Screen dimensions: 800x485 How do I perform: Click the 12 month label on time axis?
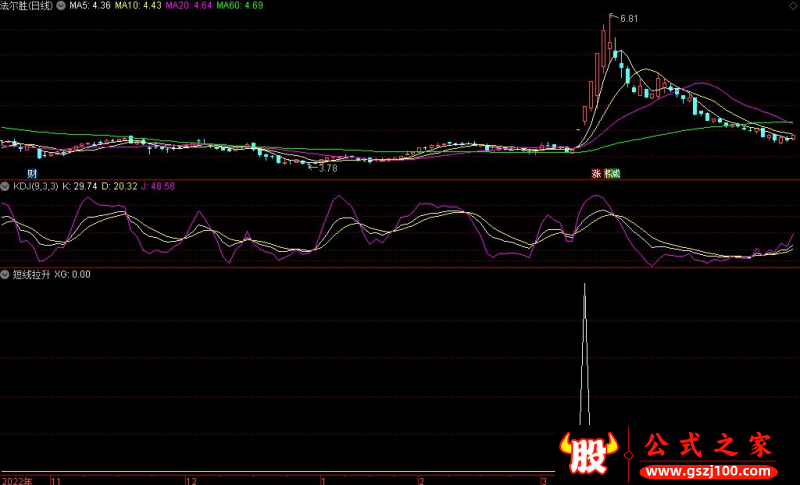pos(191,481)
